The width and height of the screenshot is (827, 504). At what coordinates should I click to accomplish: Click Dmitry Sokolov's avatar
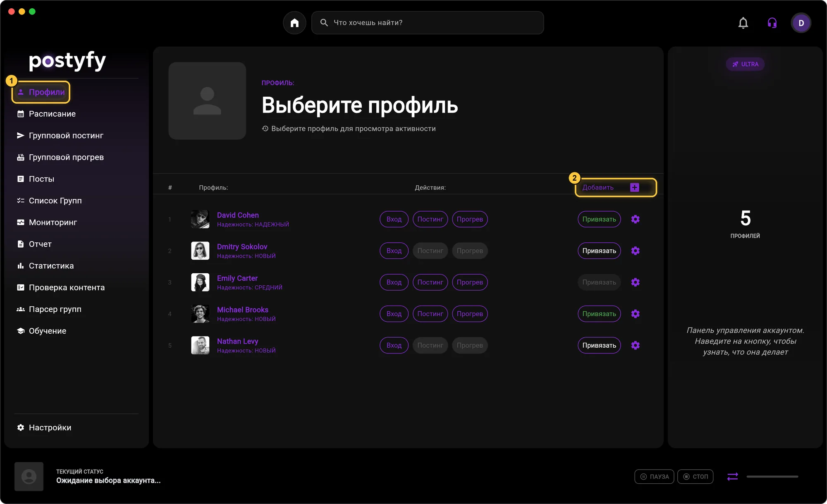click(200, 251)
